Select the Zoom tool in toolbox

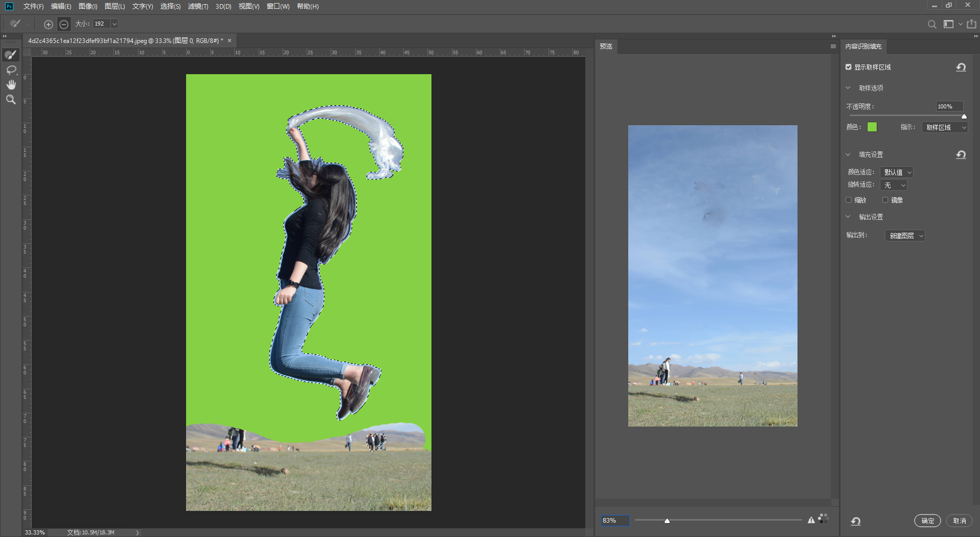[11, 99]
